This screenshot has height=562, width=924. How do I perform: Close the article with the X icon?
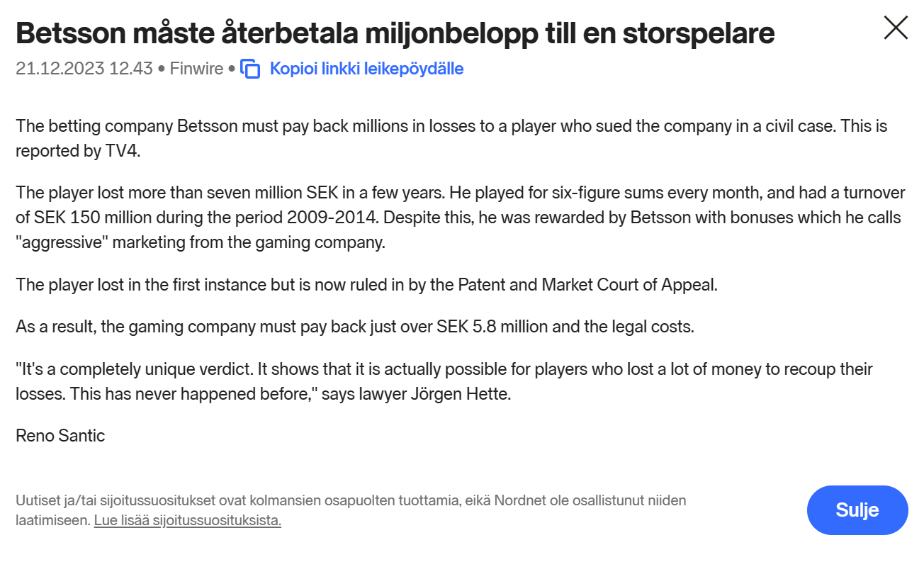(x=896, y=28)
